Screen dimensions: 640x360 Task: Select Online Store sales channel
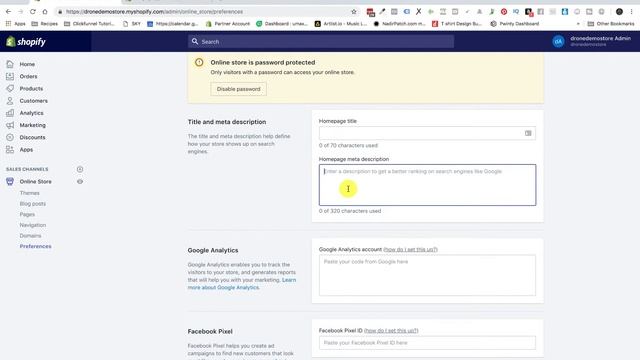tap(36, 182)
